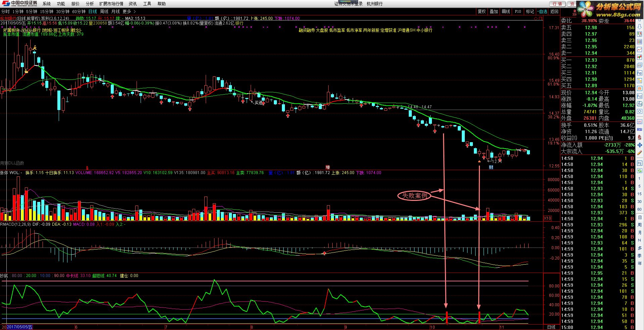
Task: Open the 帮助 menu
Action: pyautogui.click(x=161, y=4)
